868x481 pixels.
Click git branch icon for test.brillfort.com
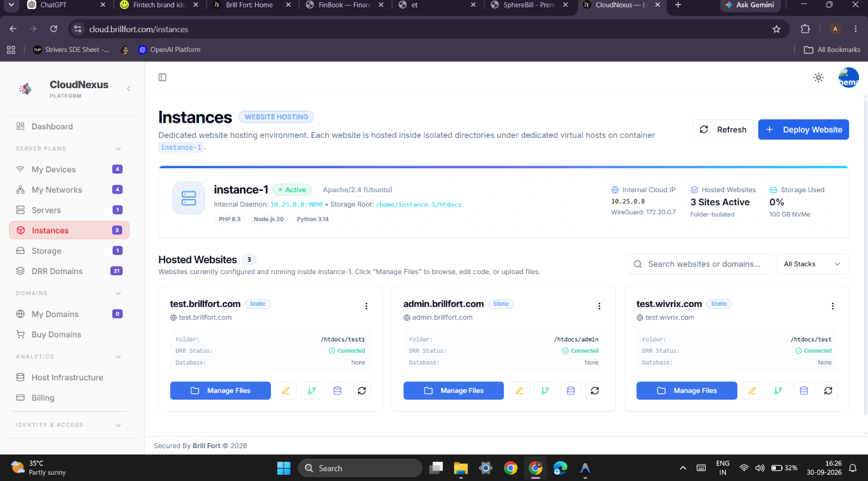(x=312, y=391)
